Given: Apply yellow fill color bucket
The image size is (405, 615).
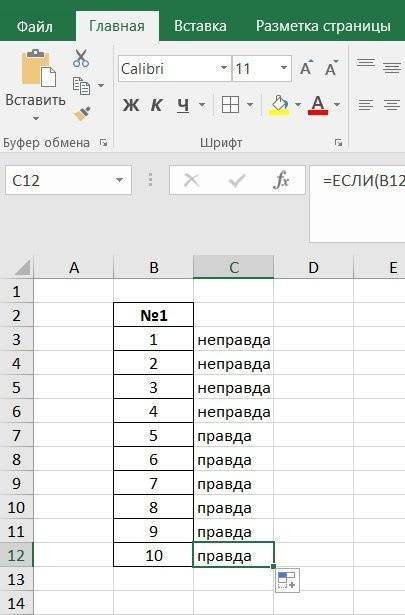Looking at the screenshot, I should point(279,105).
